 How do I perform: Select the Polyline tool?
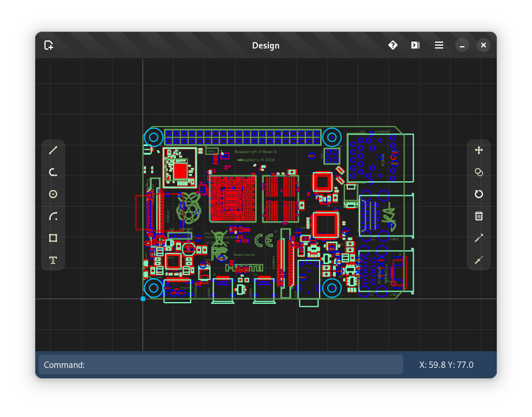tap(53, 172)
